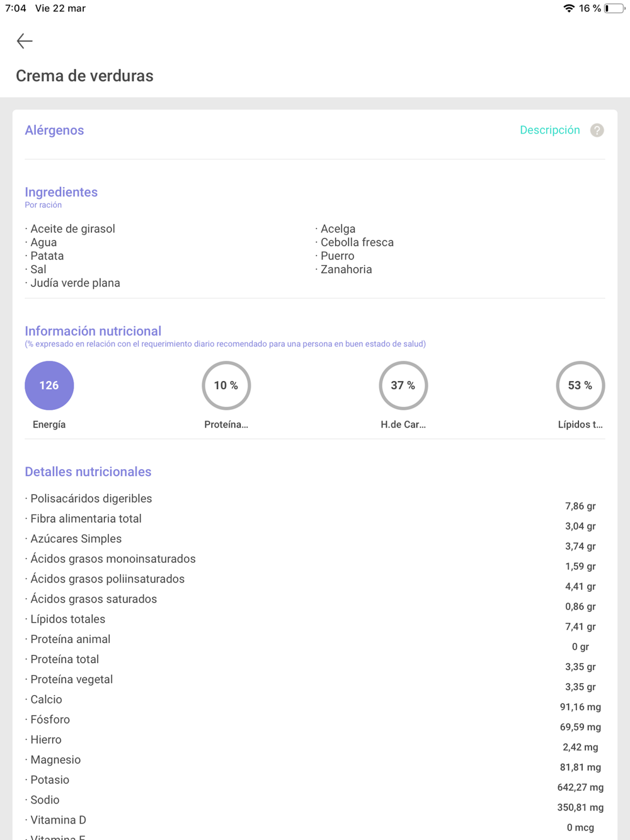Viewport: 630px width, 840px height.
Task: Tap the back arrow icon
Action: [x=25, y=41]
